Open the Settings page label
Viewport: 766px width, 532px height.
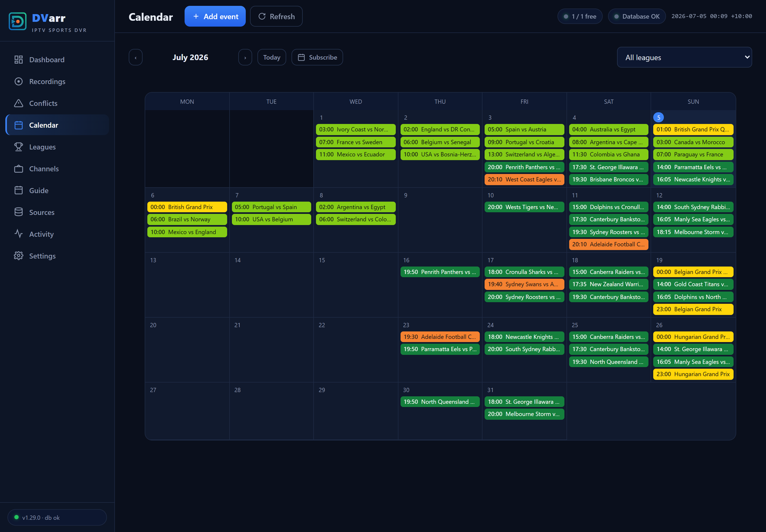[42, 256]
